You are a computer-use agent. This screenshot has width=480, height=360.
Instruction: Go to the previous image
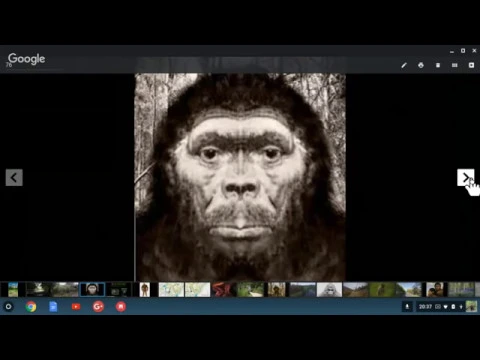[x=14, y=177]
